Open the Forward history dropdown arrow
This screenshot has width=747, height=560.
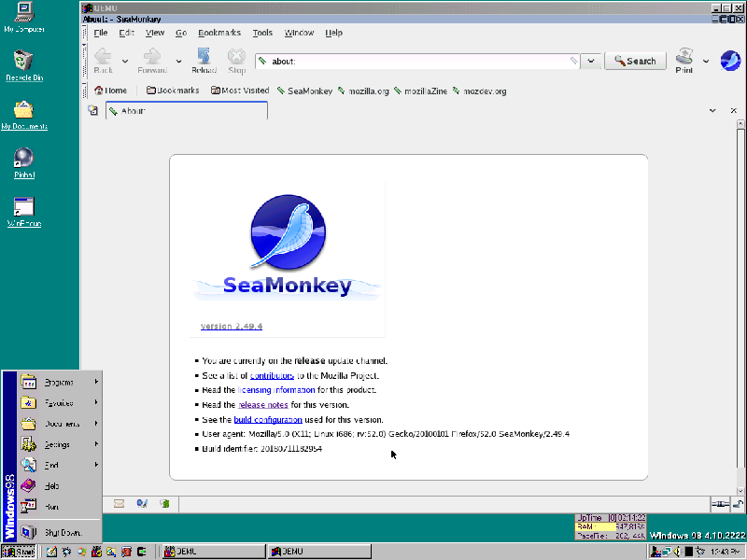point(178,61)
